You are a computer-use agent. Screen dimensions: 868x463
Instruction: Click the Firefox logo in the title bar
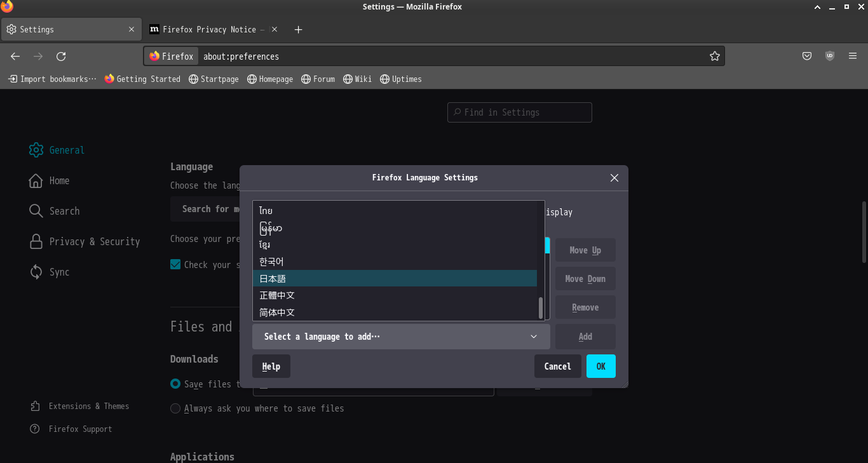coord(7,6)
